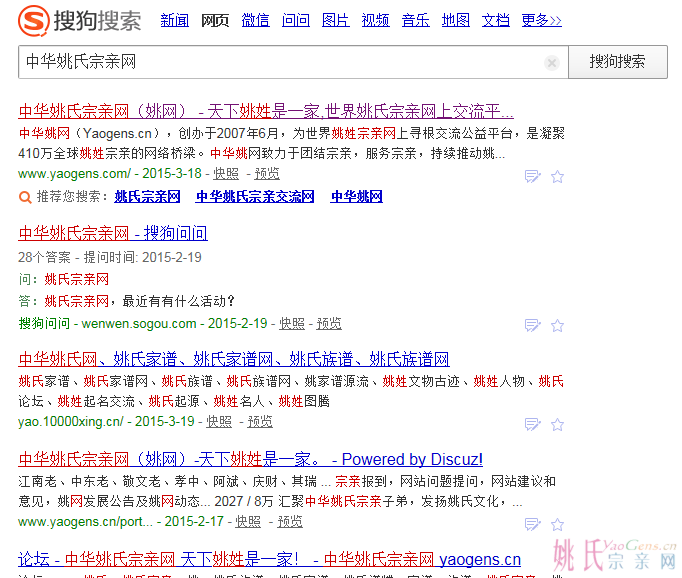Click the yao.10000xing.cn/ green URL text

click(x=71, y=421)
